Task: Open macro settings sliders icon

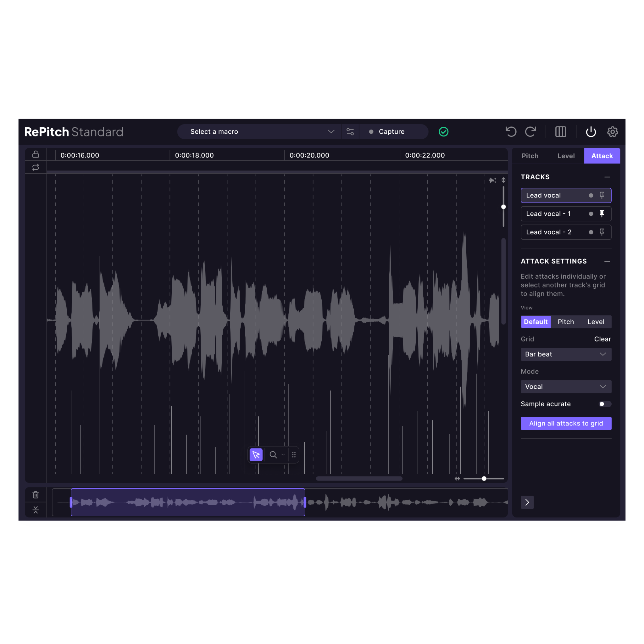Action: tap(350, 132)
